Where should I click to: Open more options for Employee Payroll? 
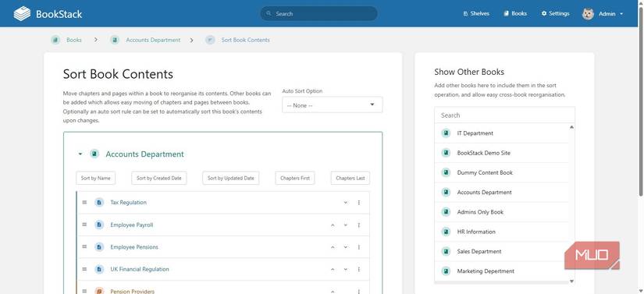point(358,225)
